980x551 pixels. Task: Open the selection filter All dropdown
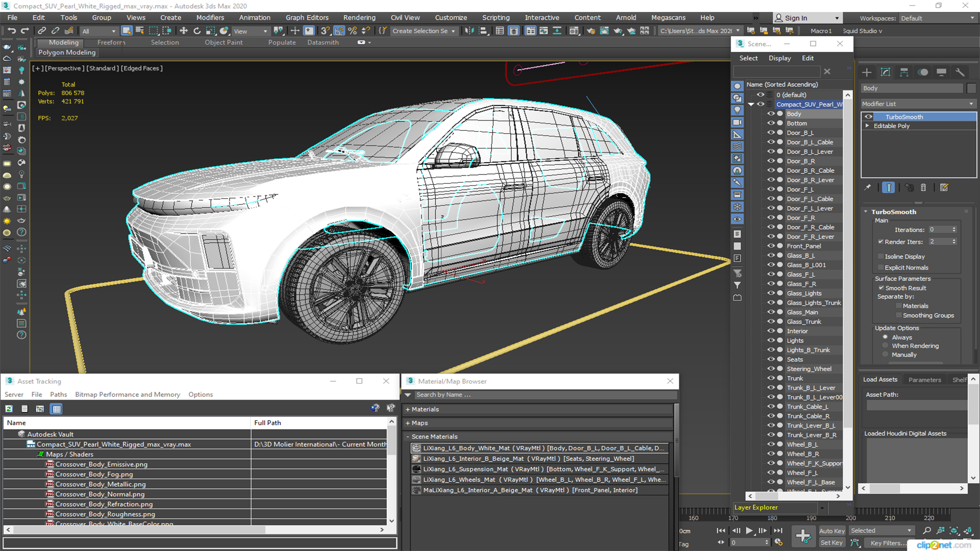coord(99,31)
